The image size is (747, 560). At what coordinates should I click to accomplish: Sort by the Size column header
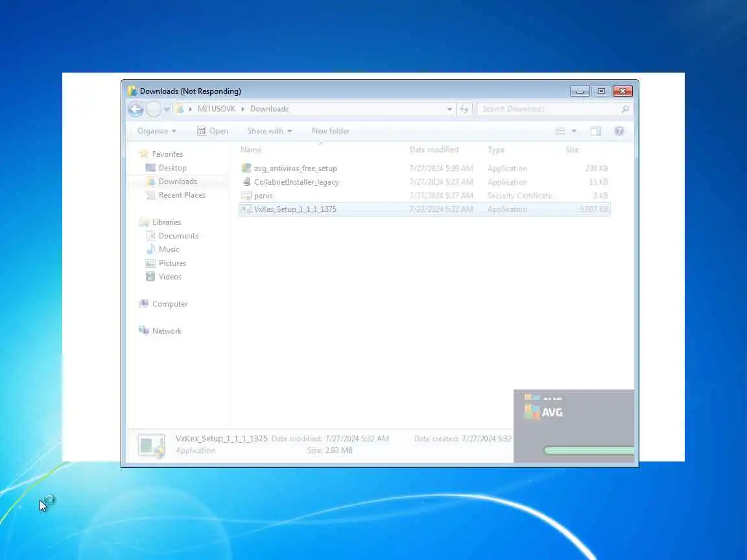(572, 150)
